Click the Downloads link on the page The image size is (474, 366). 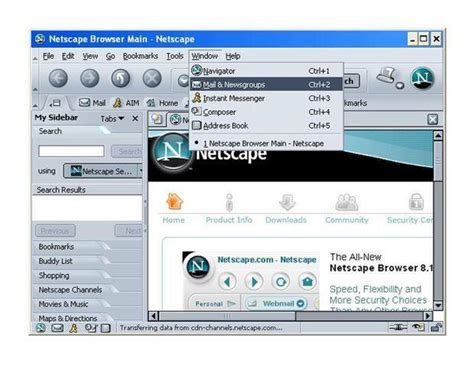pos(286,220)
